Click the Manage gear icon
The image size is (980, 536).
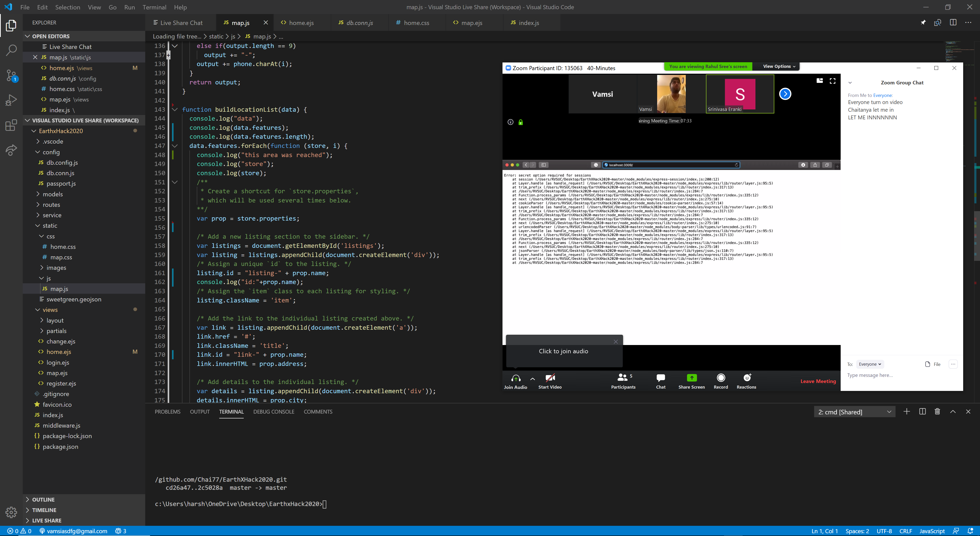pyautogui.click(x=11, y=512)
